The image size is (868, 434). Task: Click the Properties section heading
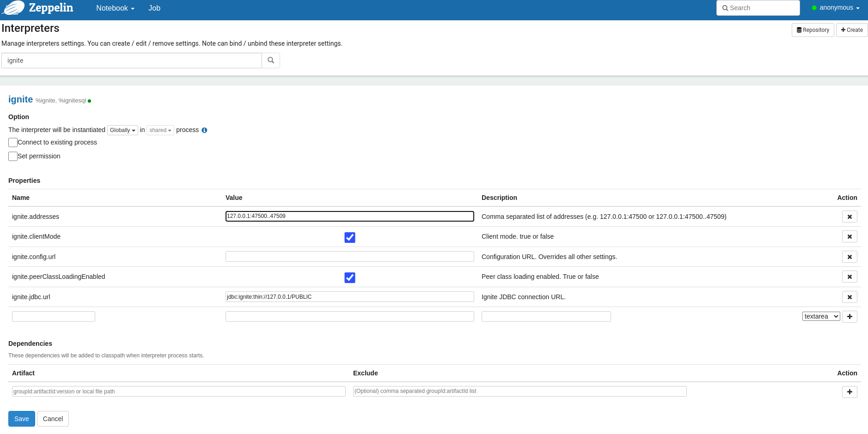[24, 181]
